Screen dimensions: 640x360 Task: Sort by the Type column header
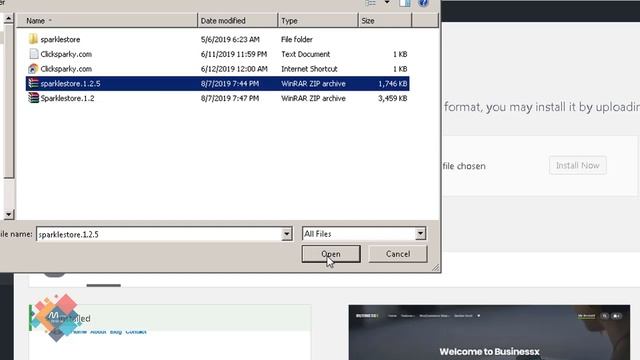click(x=318, y=20)
